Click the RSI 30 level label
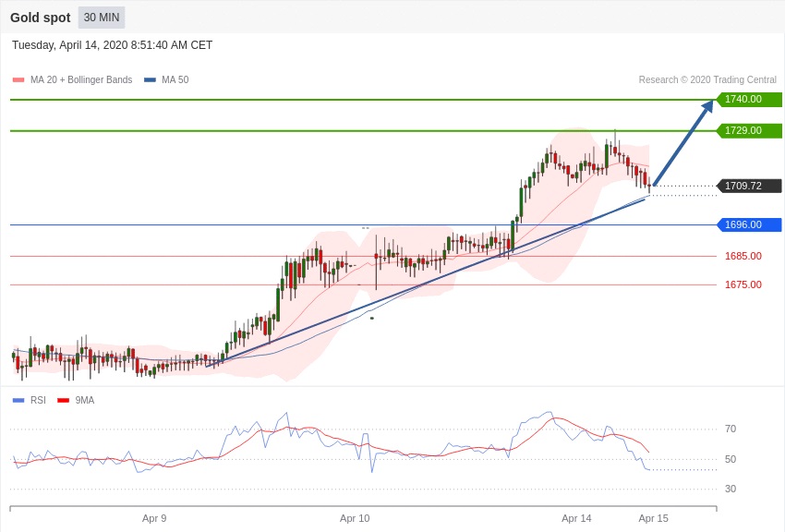 point(731,489)
